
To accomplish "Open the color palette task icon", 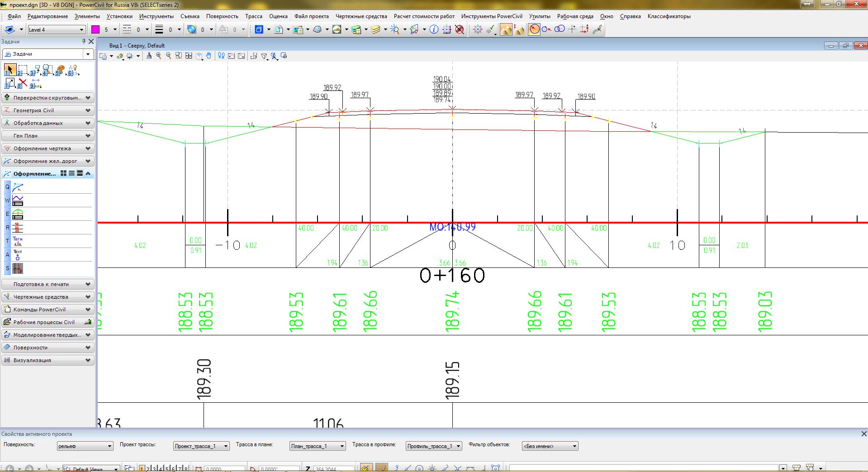I will tap(60, 70).
